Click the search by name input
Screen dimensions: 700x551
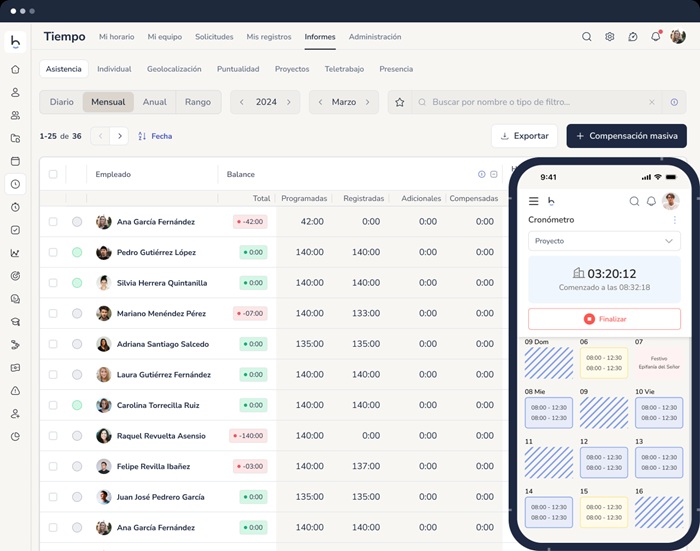click(x=539, y=102)
